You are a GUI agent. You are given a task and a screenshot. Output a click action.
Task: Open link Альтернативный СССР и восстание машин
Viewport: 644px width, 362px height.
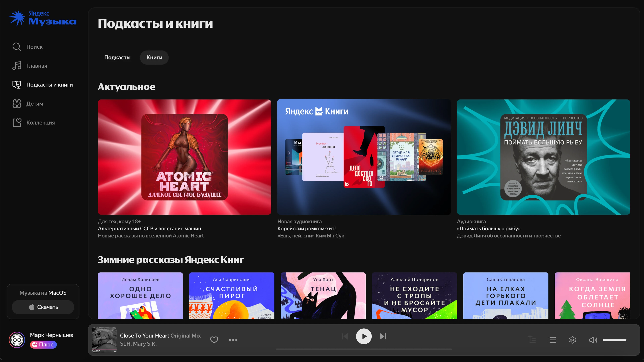[149, 229]
